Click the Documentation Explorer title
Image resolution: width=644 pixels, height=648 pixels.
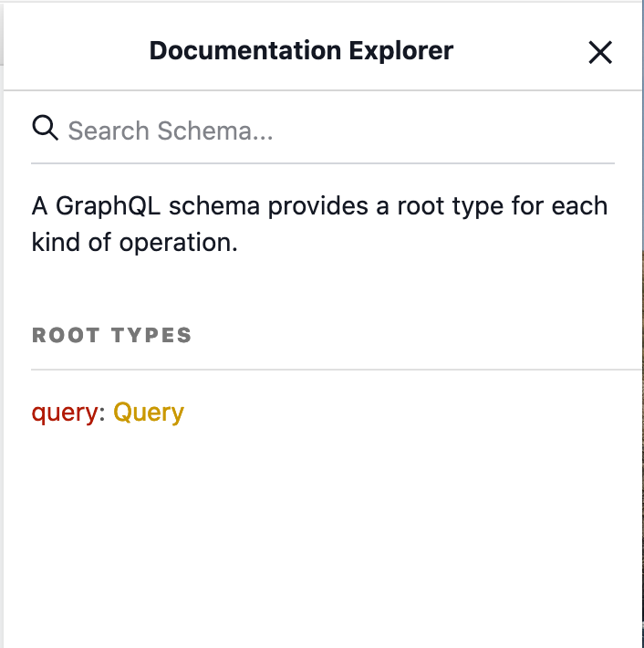(301, 51)
